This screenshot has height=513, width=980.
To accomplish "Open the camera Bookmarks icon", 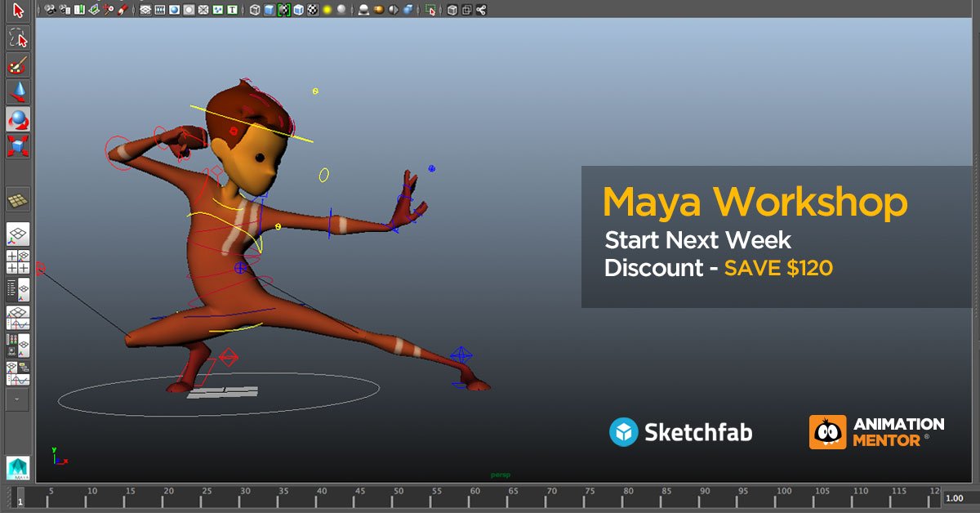I will pos(79,10).
